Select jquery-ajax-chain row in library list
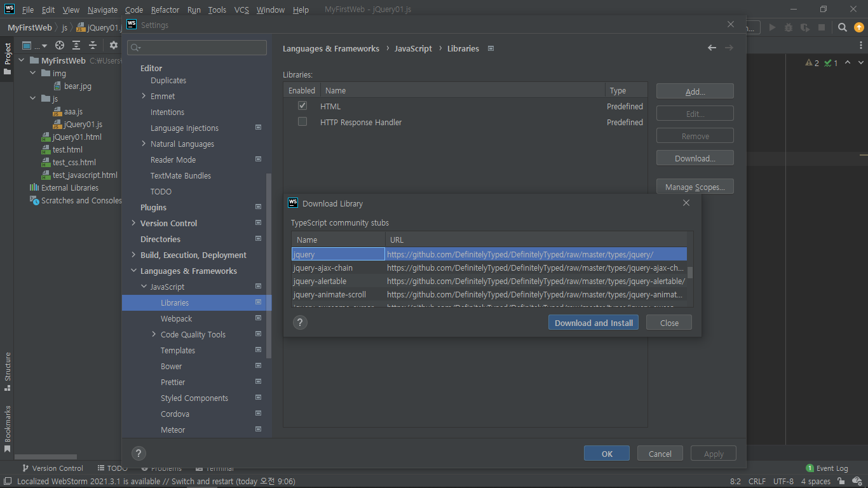This screenshot has width=868, height=488. coord(489,268)
